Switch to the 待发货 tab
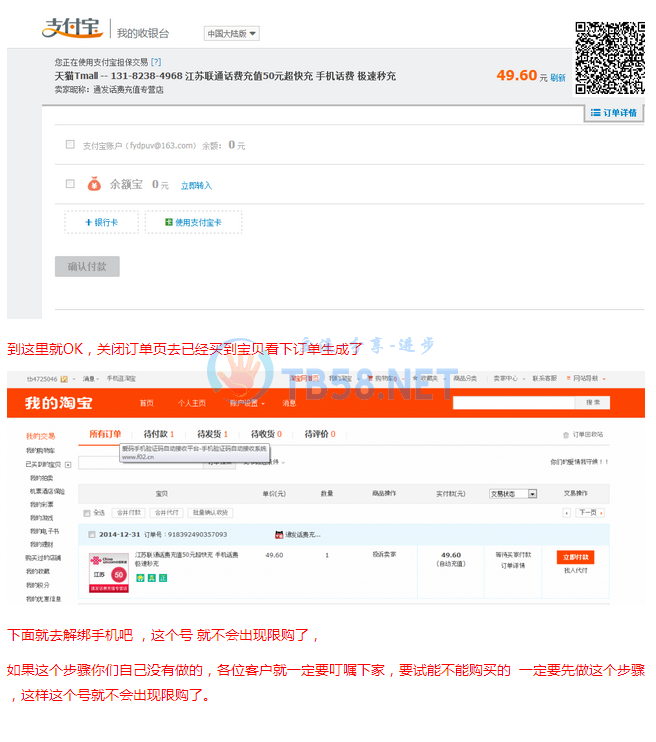Viewport: 656px width, 742px height. pyautogui.click(x=213, y=434)
